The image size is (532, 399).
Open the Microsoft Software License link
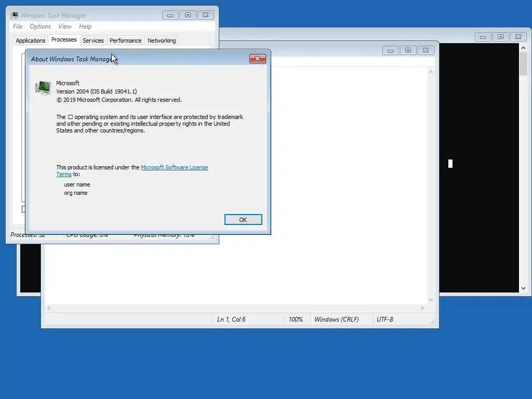coord(175,167)
